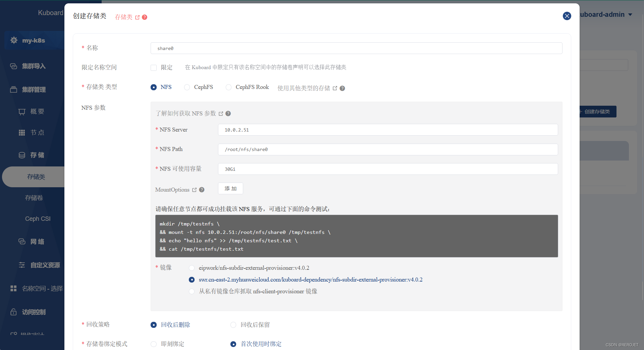Open 了解如何获取 NFS 参数 link

(x=185, y=113)
